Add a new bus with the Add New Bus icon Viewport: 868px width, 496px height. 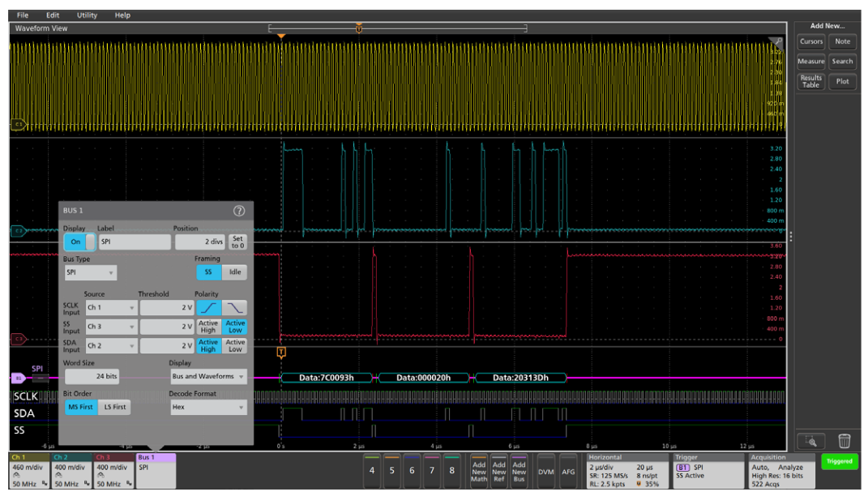pyautogui.click(x=519, y=470)
